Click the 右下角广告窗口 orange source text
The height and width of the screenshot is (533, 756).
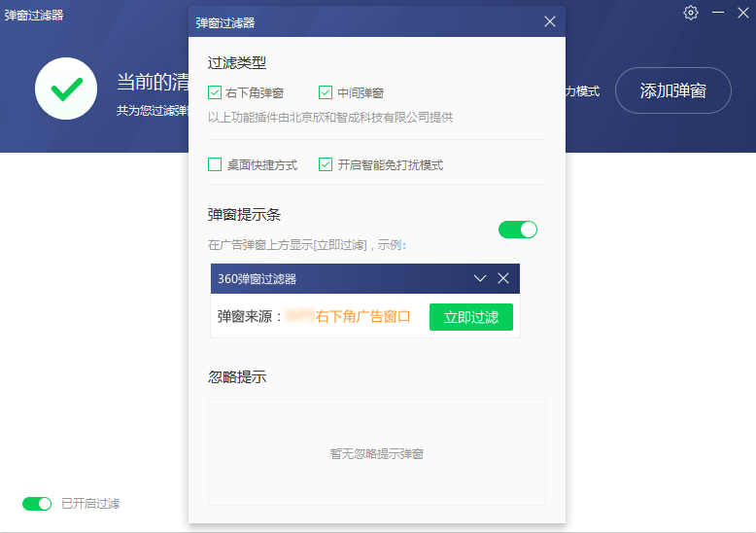[362, 317]
